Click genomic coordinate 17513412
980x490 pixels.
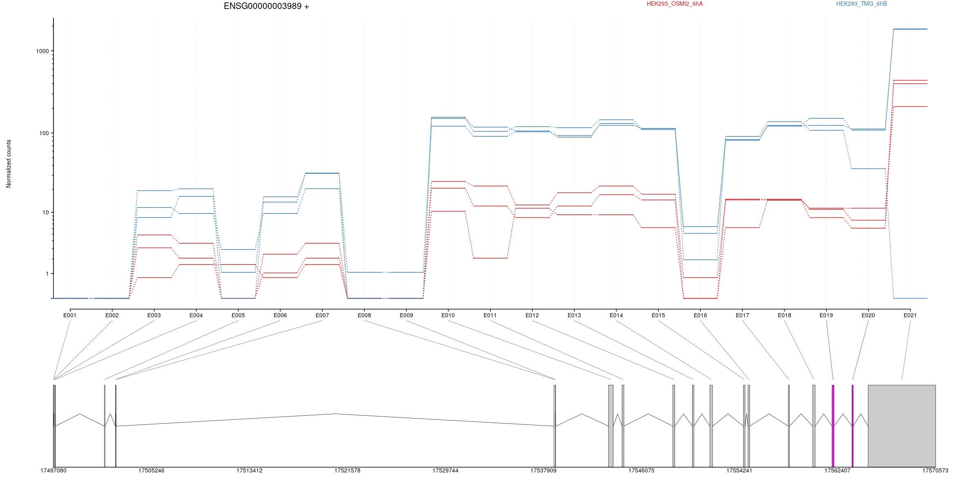pos(249,470)
